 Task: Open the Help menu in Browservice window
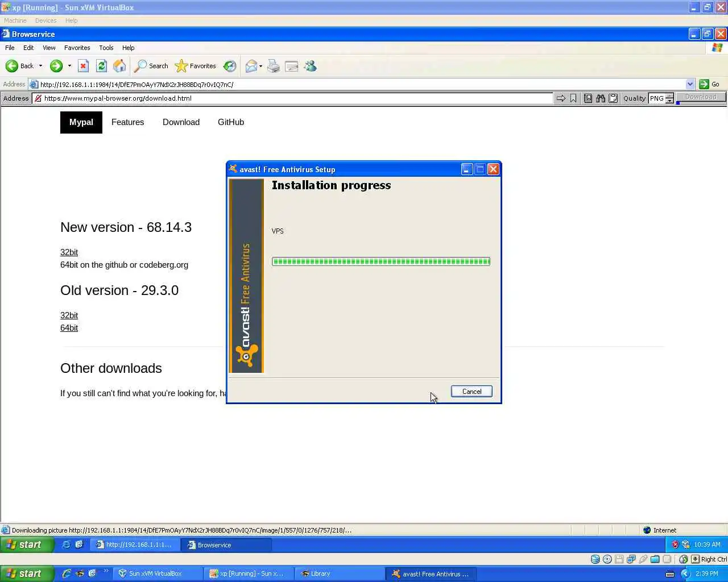(128, 48)
